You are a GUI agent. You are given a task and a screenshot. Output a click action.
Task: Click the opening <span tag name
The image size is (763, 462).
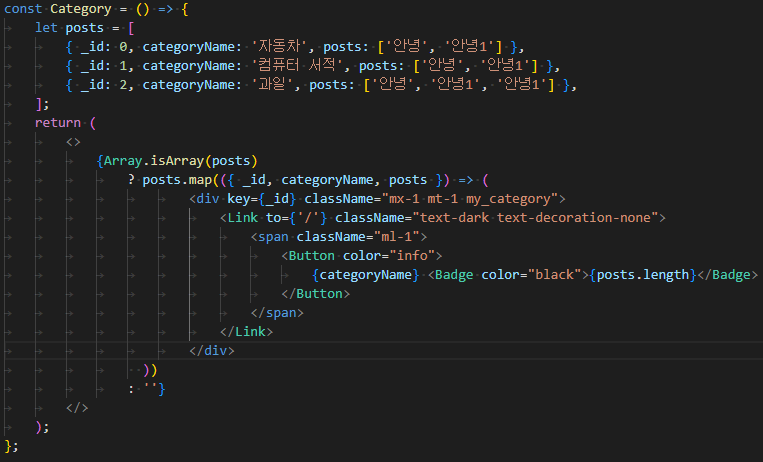(x=273, y=237)
